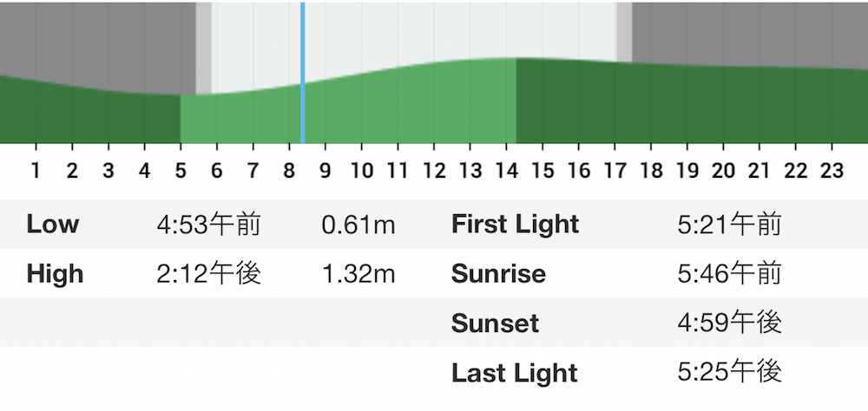Click the High tide label
Image resolution: width=868 pixels, height=411 pixels.
[55, 274]
